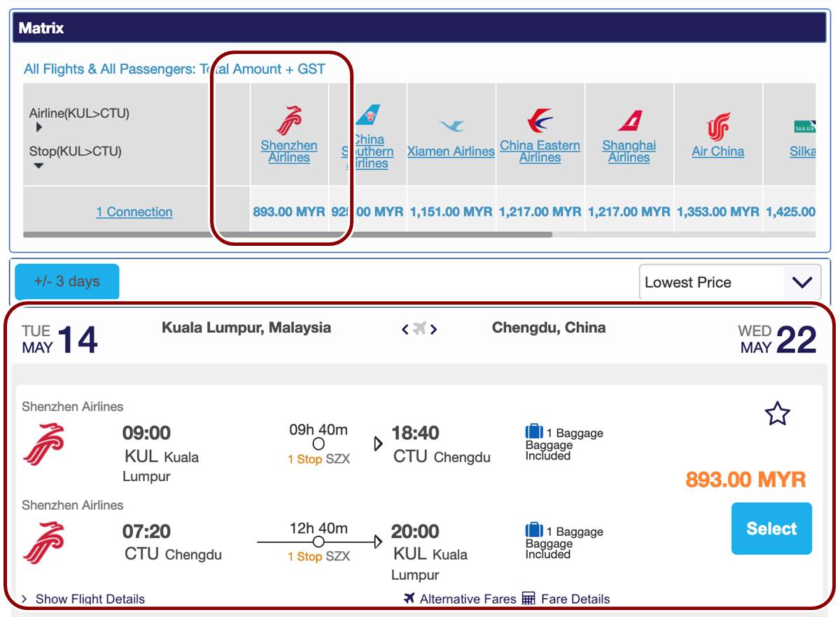Click the Shenzhen Airlines logo in Matrix
Viewport: 840px width, 617px height.
coord(289,120)
